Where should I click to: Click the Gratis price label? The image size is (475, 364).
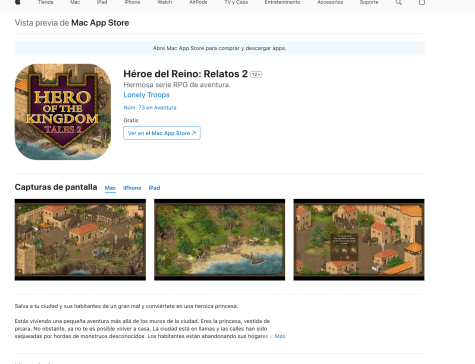point(131,120)
